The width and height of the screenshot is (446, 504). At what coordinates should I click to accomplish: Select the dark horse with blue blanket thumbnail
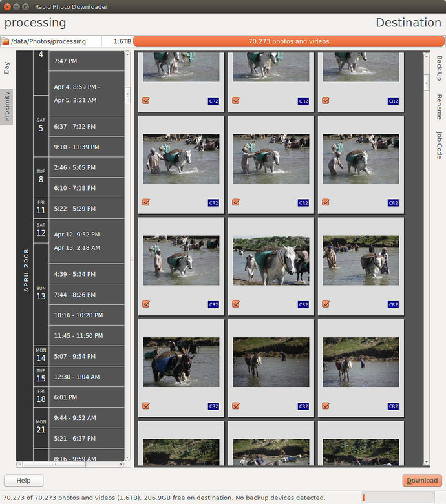tap(181, 362)
